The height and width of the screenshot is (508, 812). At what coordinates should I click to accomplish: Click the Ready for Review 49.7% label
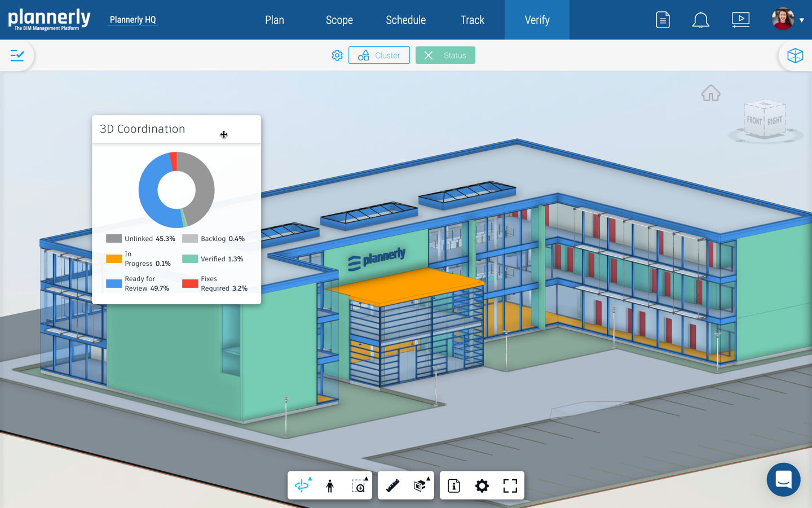pyautogui.click(x=147, y=283)
